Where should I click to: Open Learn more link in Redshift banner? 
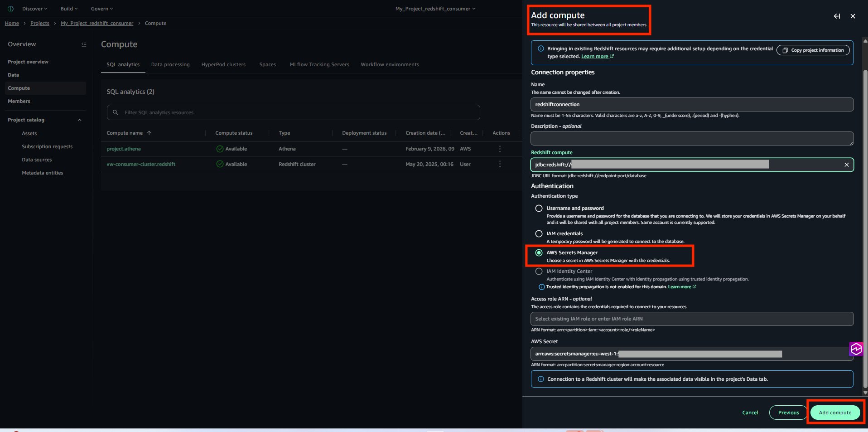(x=598, y=57)
